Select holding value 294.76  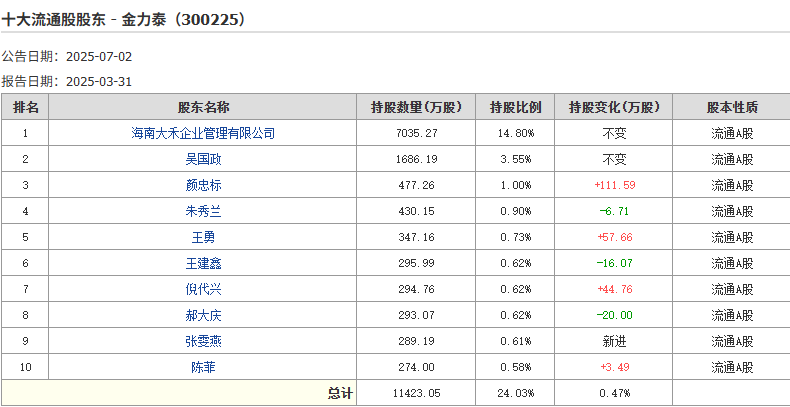(x=416, y=289)
